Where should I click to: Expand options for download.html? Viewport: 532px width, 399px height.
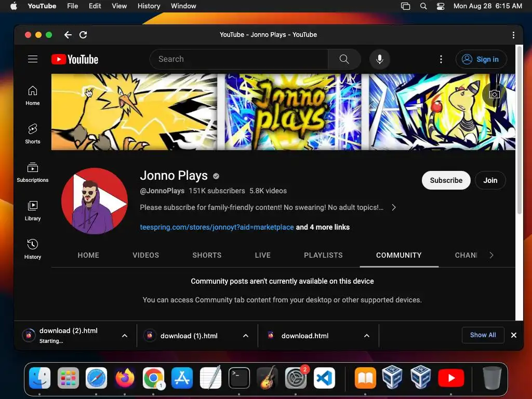(367, 336)
